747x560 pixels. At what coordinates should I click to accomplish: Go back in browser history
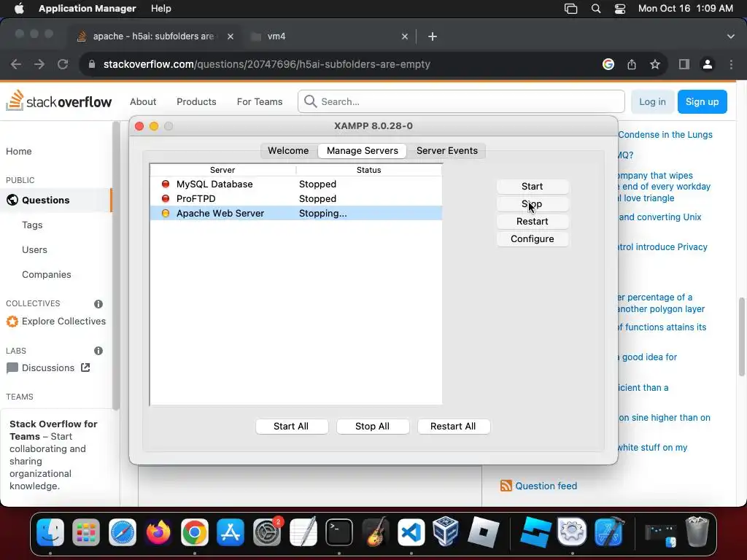click(x=16, y=64)
